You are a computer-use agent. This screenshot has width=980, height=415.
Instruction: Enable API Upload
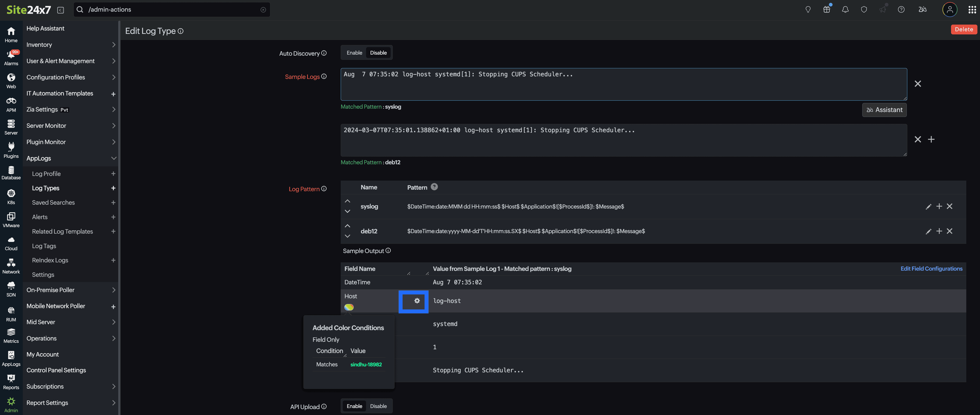[x=354, y=406]
